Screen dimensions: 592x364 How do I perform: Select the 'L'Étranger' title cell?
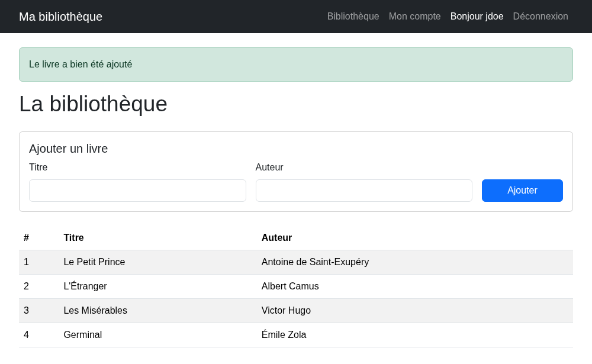158,286
